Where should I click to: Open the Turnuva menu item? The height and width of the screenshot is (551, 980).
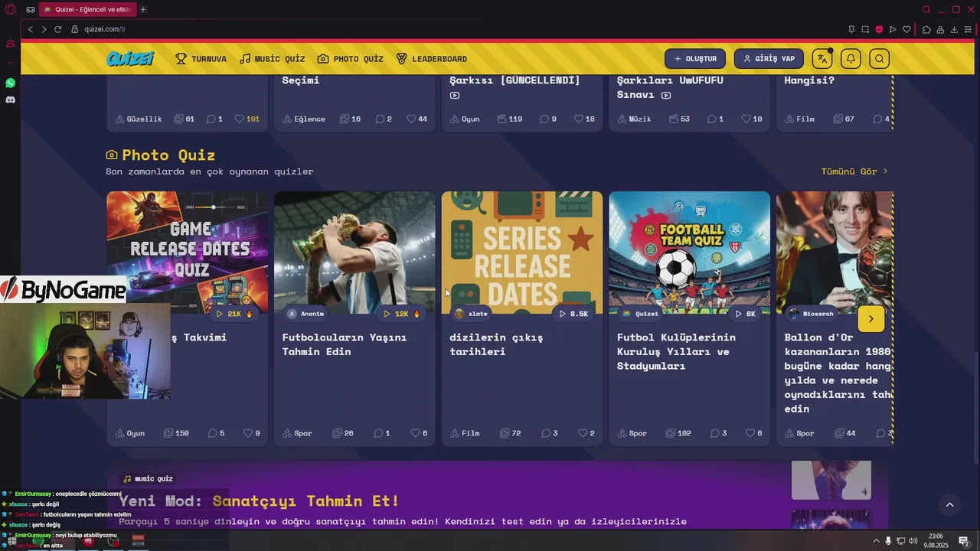[201, 59]
